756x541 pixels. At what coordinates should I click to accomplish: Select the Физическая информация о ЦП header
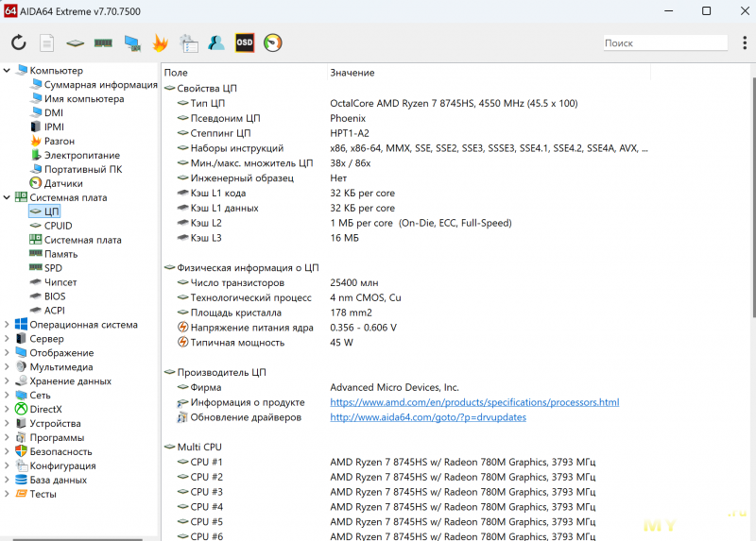(248, 268)
